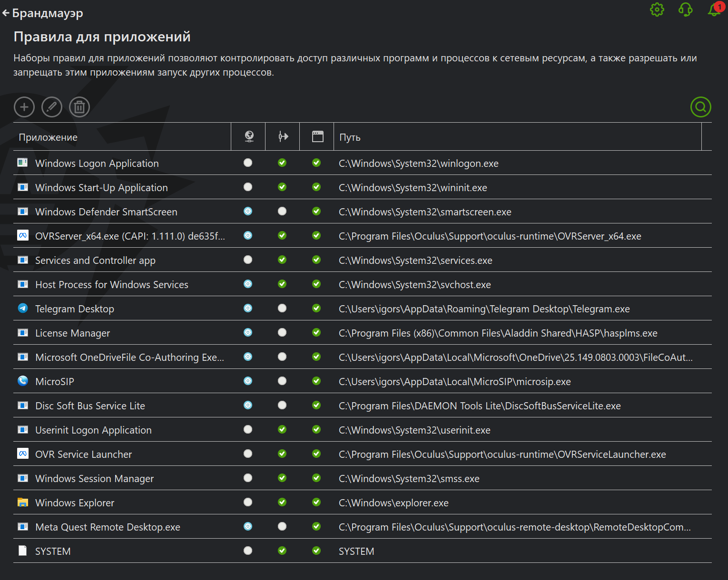Screen dimensions: 728x580
Task: Sort by launch processes column icon
Action: click(x=283, y=137)
